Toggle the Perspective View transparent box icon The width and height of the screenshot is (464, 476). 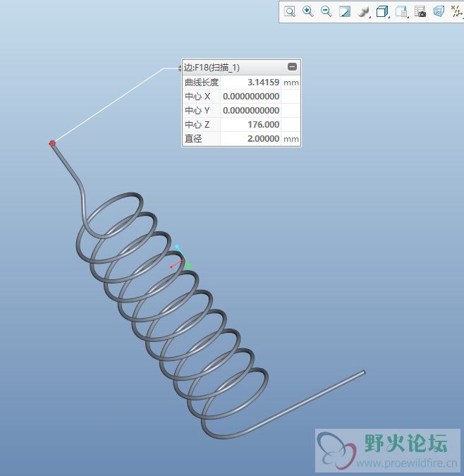tap(439, 12)
